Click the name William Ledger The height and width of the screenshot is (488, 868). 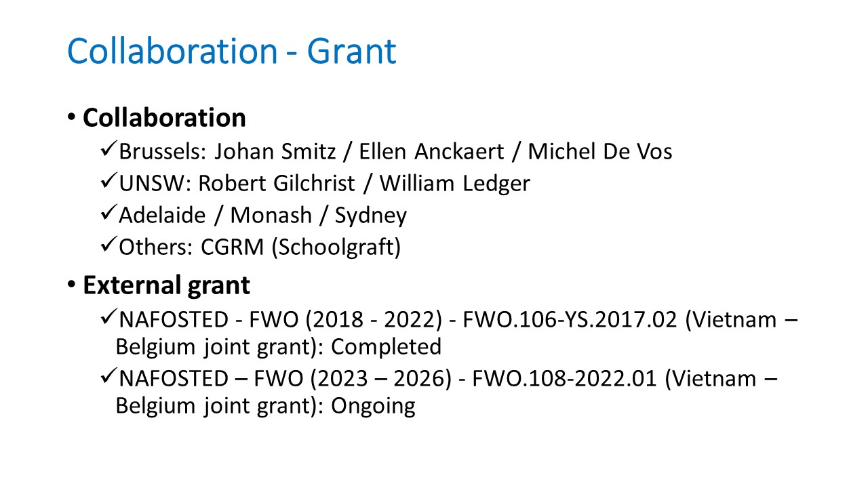click(454, 183)
